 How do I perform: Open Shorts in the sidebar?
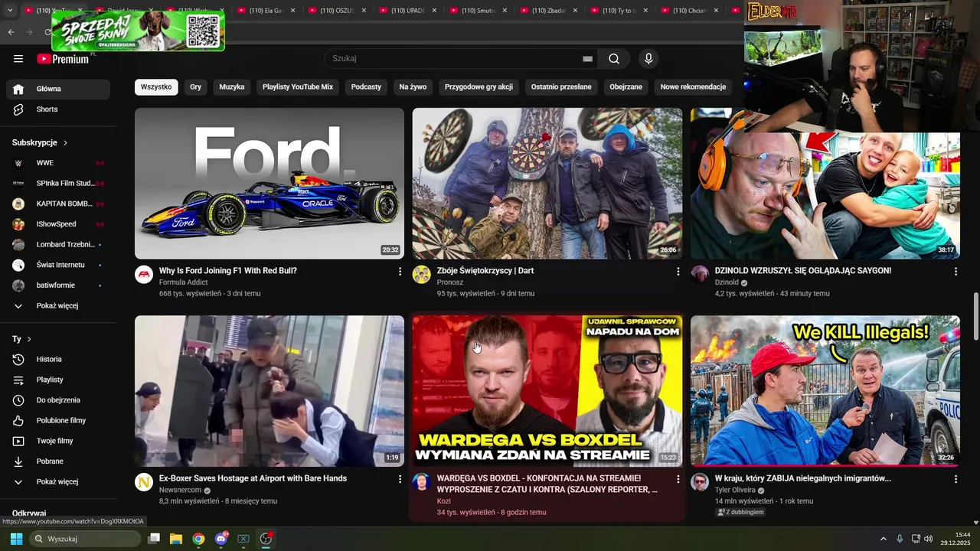pyautogui.click(x=58, y=109)
